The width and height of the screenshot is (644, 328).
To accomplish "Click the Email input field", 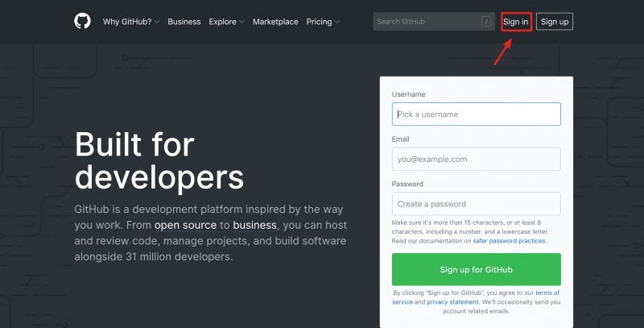I will [x=476, y=159].
